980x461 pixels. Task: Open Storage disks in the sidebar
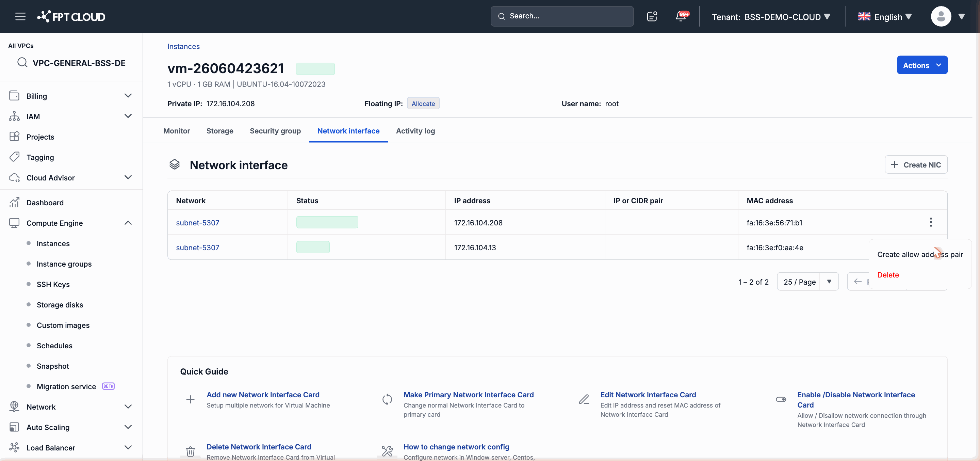[x=60, y=304]
